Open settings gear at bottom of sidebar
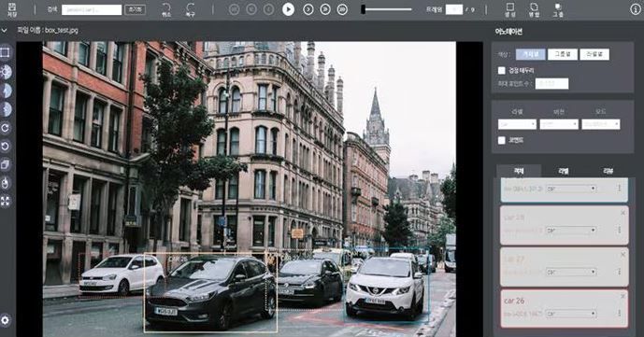Viewport: 644px width, 337px height. coord(6,320)
